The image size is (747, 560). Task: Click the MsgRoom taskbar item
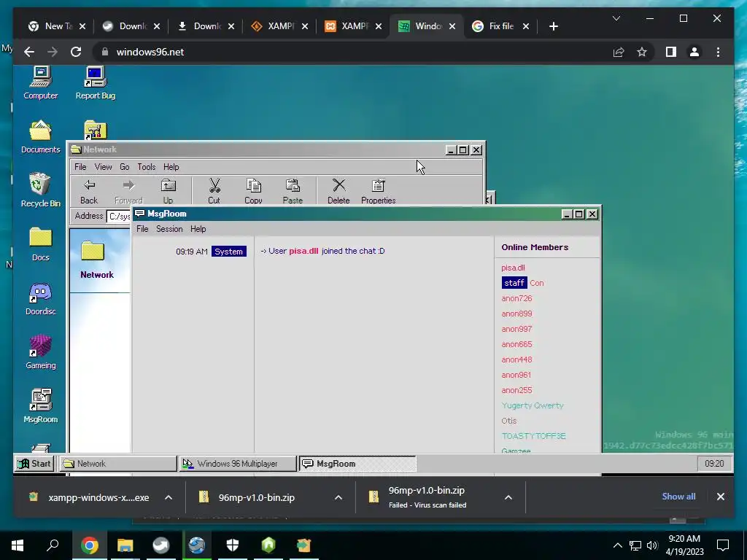(357, 463)
